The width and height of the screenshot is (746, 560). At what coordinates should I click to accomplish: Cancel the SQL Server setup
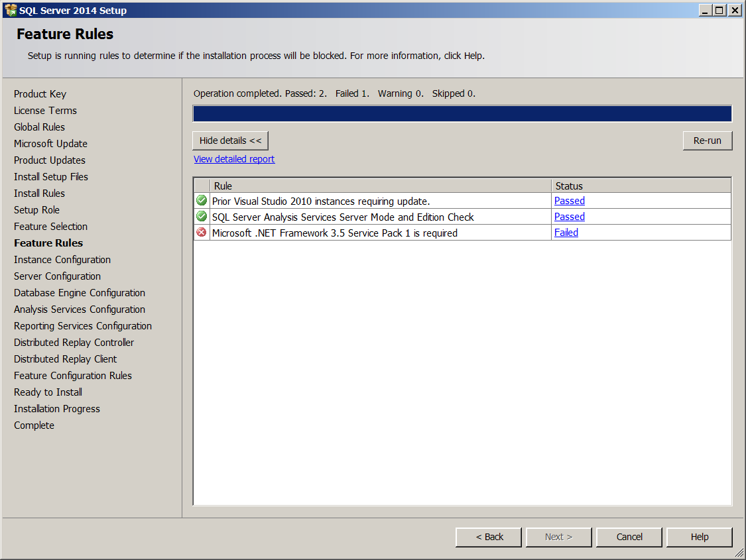(x=629, y=537)
